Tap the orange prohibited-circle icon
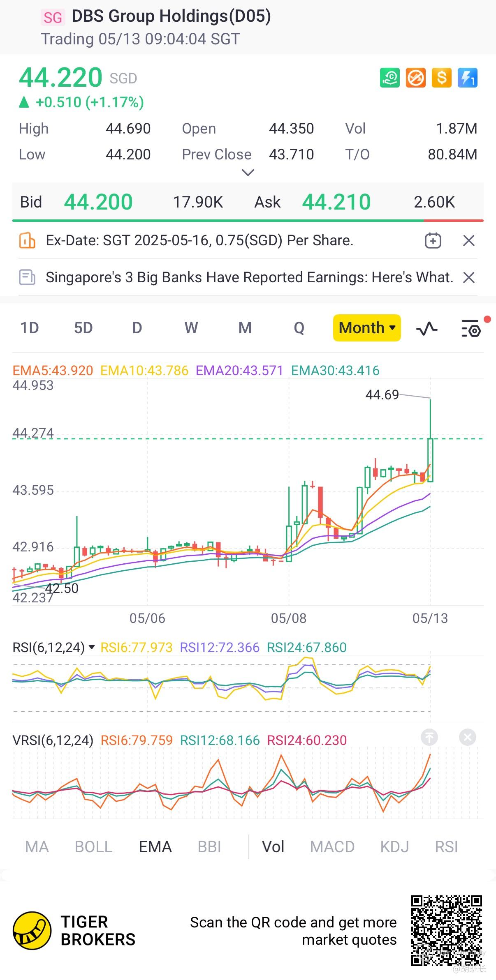 click(415, 78)
